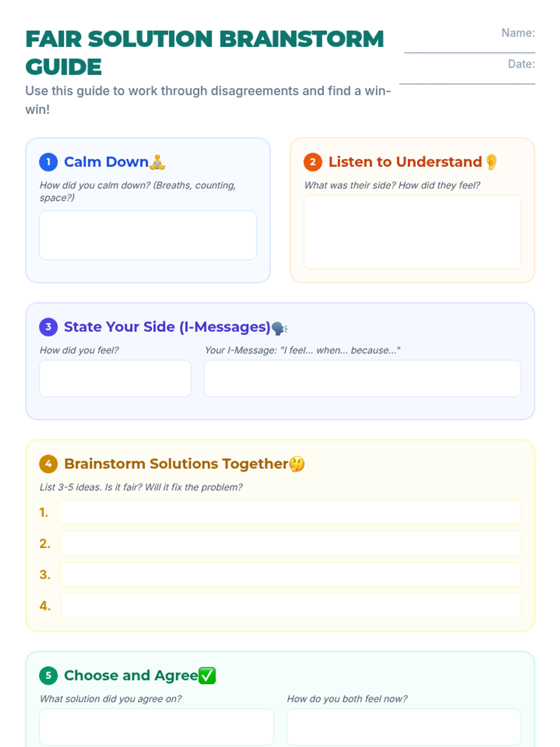
Task: Click the ear emoji beside Listen to Understand
Action: [x=491, y=162]
